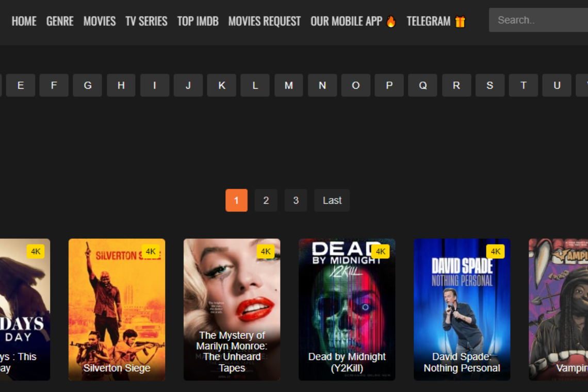The image size is (588, 392).
Task: Filter titles by letter I
Action: point(155,86)
